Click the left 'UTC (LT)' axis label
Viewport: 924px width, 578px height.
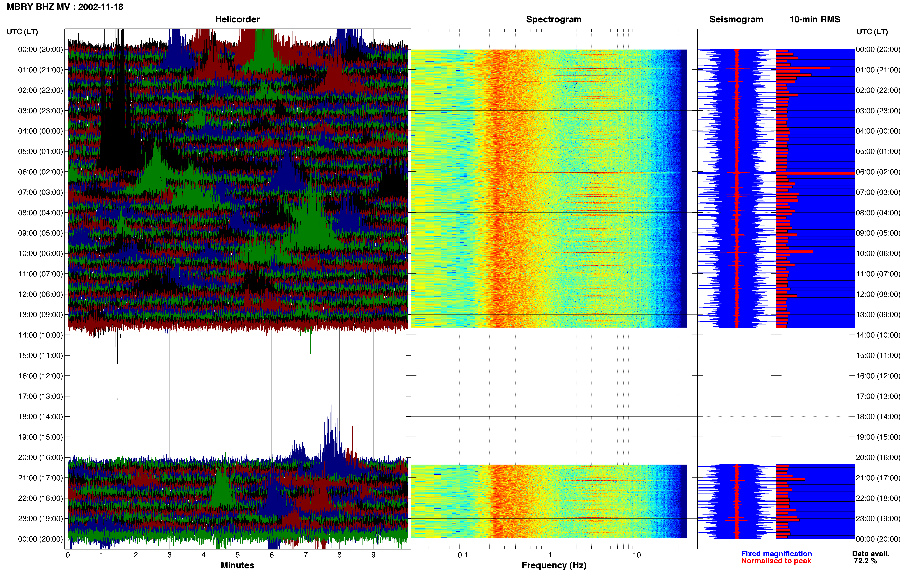point(22,32)
